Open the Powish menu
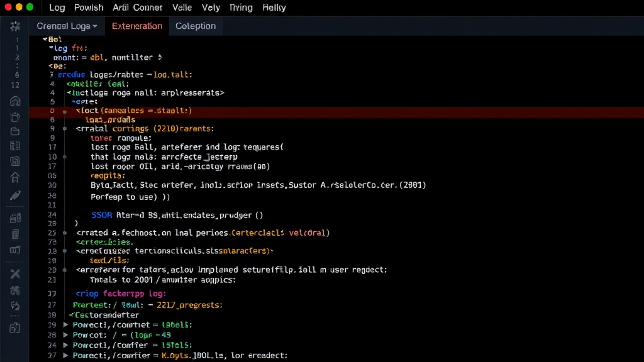The image size is (644, 362). 89,8
